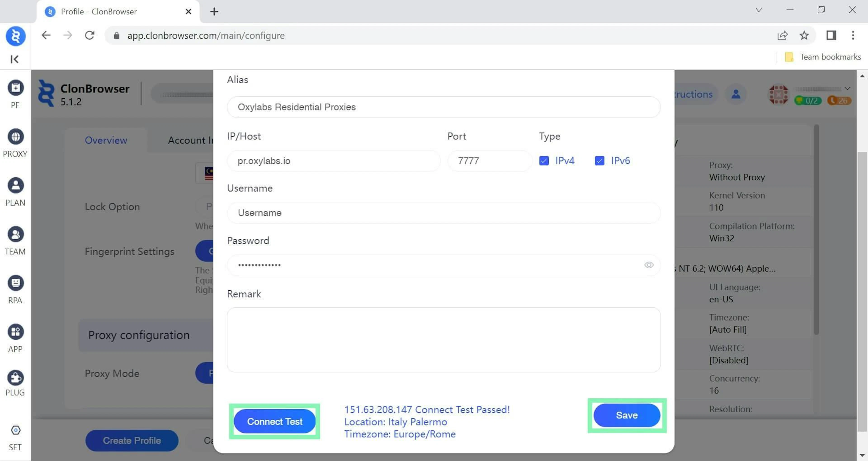Click the share page icon in address bar
The width and height of the screenshot is (868, 461).
782,35
